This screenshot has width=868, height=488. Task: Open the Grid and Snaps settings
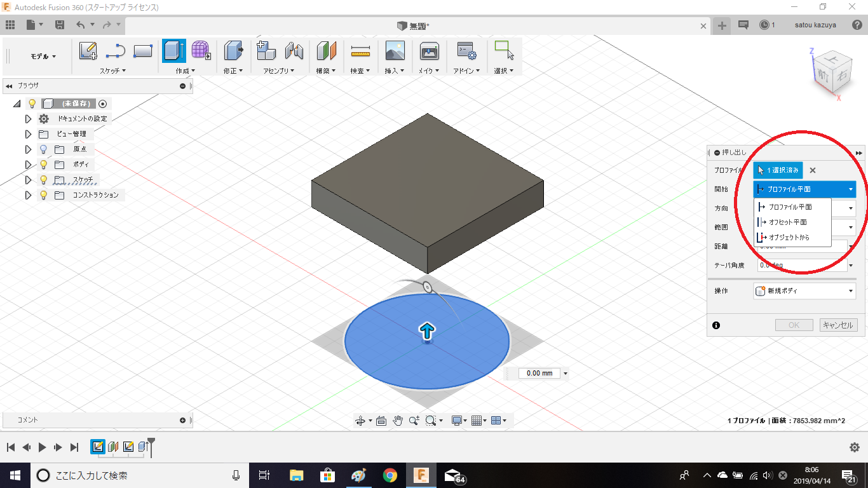pos(477,420)
